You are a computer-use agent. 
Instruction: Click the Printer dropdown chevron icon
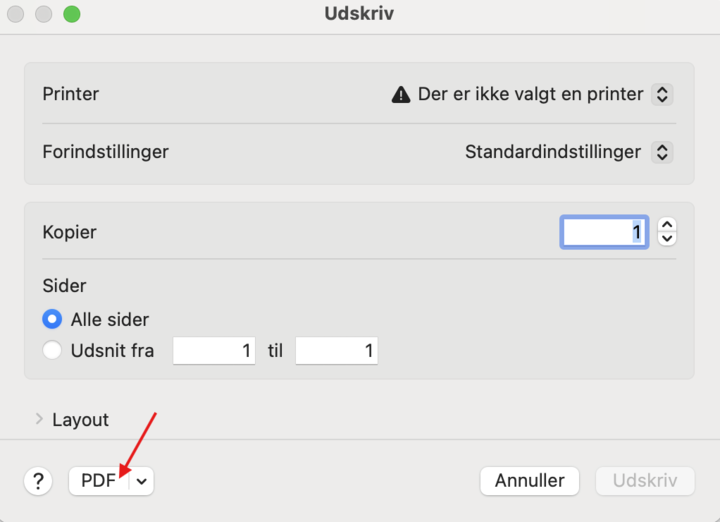[661, 95]
